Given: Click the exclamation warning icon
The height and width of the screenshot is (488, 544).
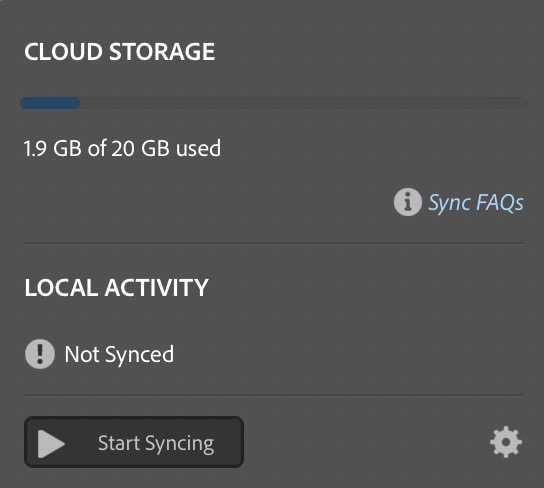Looking at the screenshot, I should click(x=40, y=354).
